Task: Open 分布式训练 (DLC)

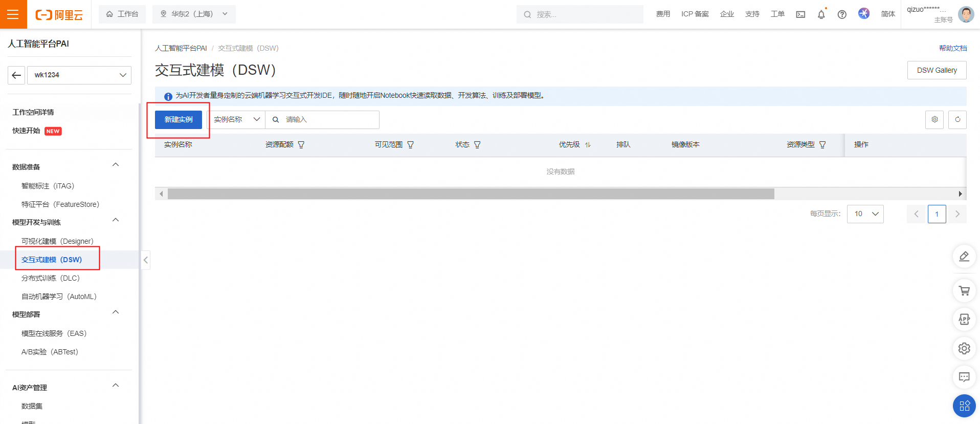Action: [51, 278]
